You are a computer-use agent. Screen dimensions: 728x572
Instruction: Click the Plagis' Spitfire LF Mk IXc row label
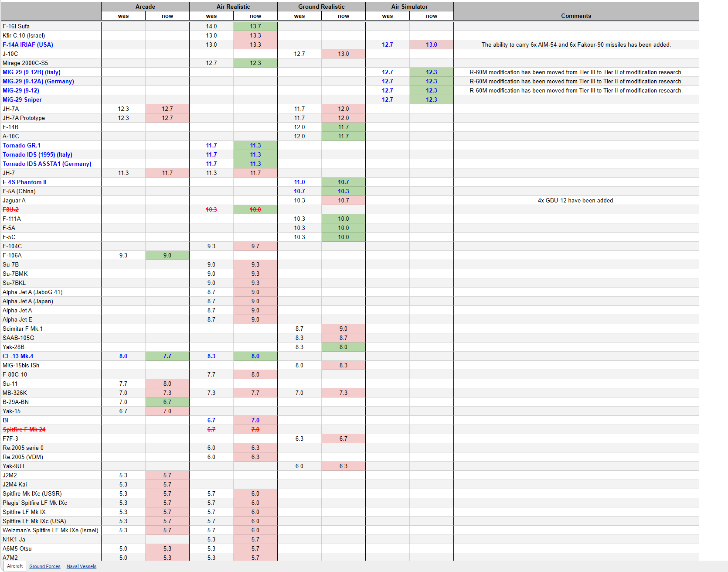coord(35,503)
